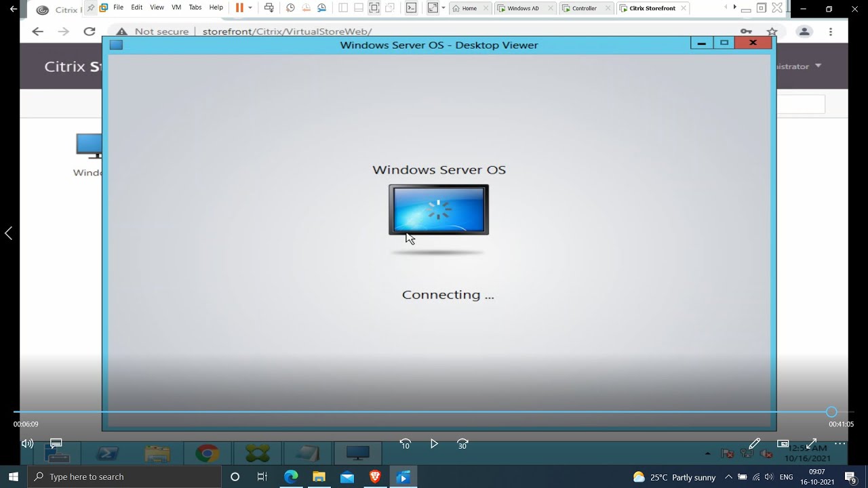Open the notification center icon

tap(850, 477)
